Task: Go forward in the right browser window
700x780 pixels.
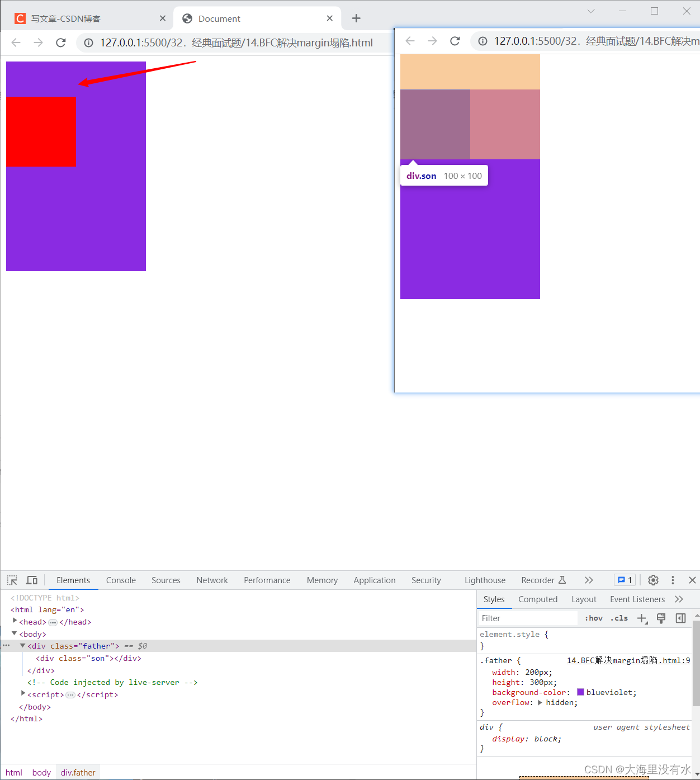Action: [432, 41]
